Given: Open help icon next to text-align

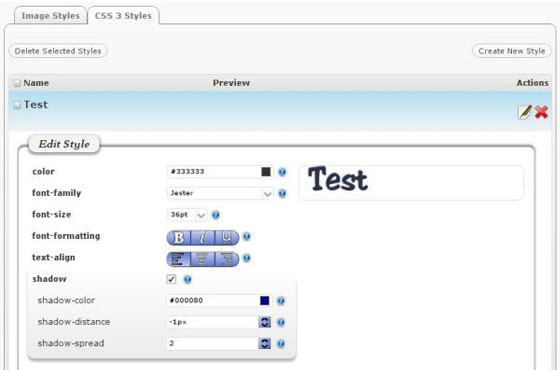Looking at the screenshot, I should (x=246, y=258).
